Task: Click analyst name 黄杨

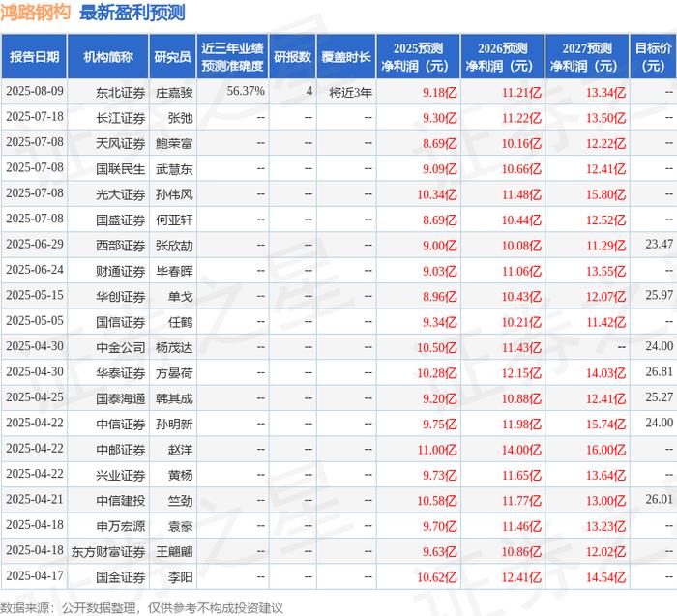Action: 181,475
